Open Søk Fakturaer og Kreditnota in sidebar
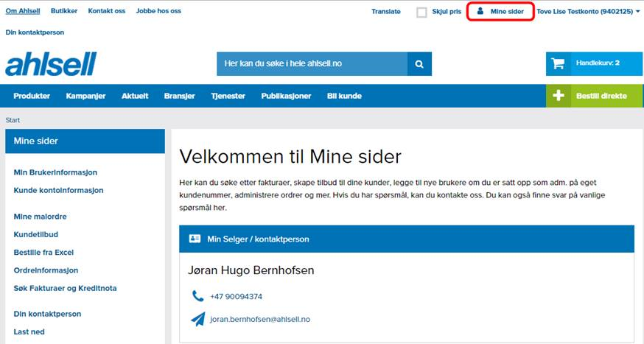Viewport: 644px width, 344px height. [x=65, y=289]
